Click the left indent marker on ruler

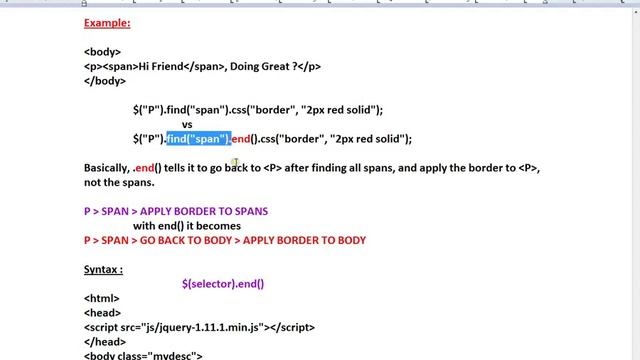click(84, 3)
